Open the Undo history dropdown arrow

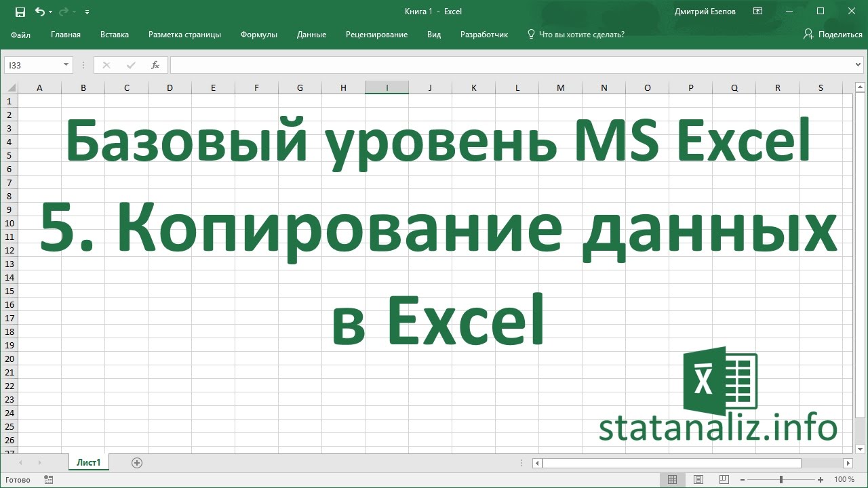click(x=50, y=12)
